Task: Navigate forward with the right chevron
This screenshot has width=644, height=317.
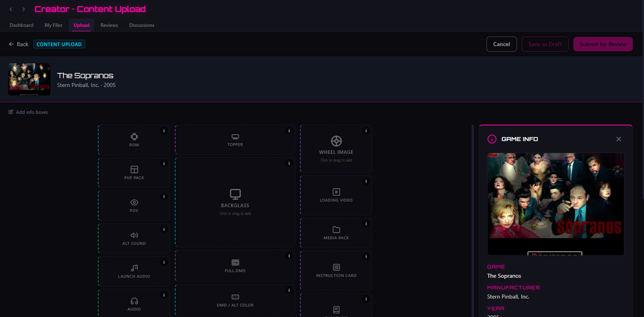Action: [23, 9]
